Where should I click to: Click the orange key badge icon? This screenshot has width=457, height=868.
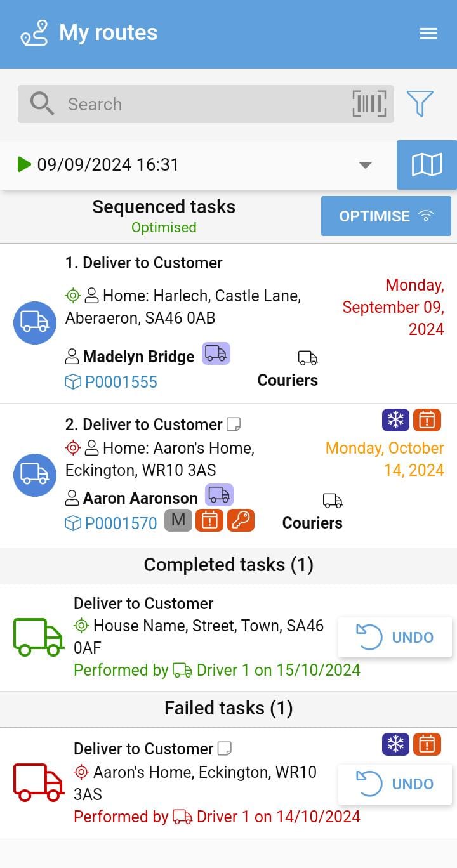coord(241,521)
